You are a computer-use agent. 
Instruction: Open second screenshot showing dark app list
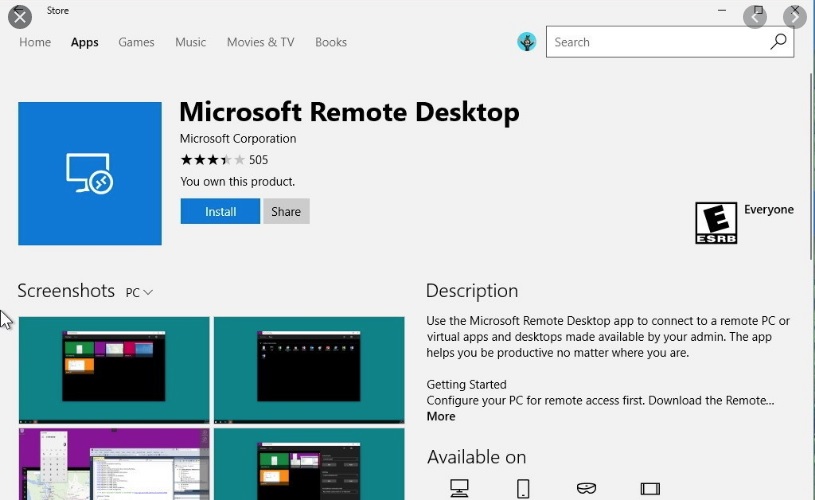[x=309, y=370]
